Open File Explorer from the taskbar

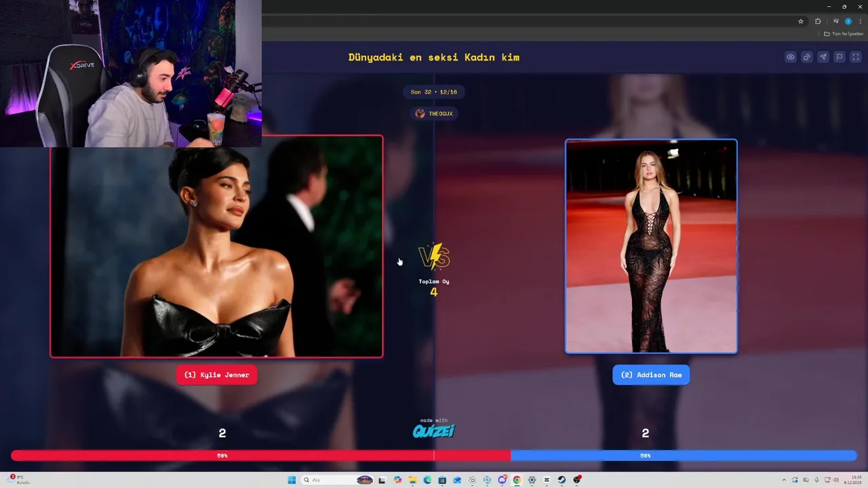[x=412, y=480]
